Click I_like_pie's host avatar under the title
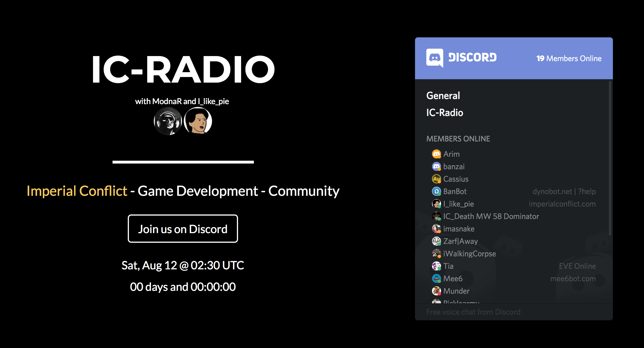Image resolution: width=644 pixels, height=348 pixels. point(198,121)
